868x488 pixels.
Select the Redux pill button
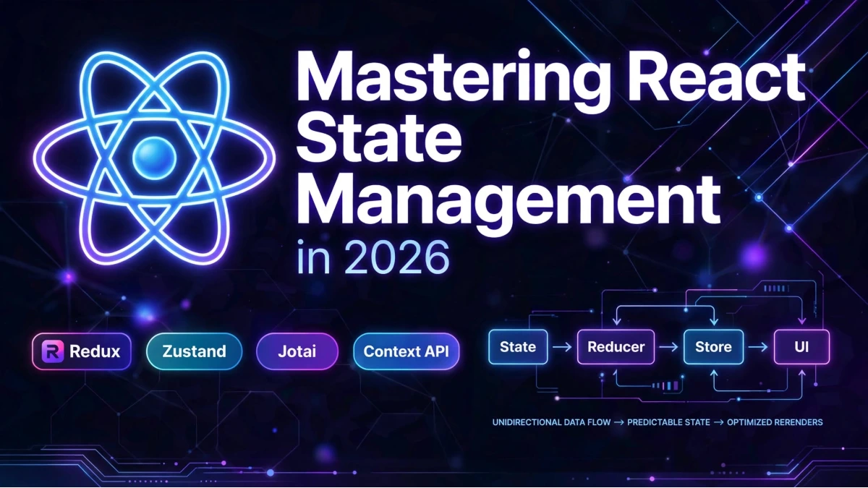(x=82, y=352)
